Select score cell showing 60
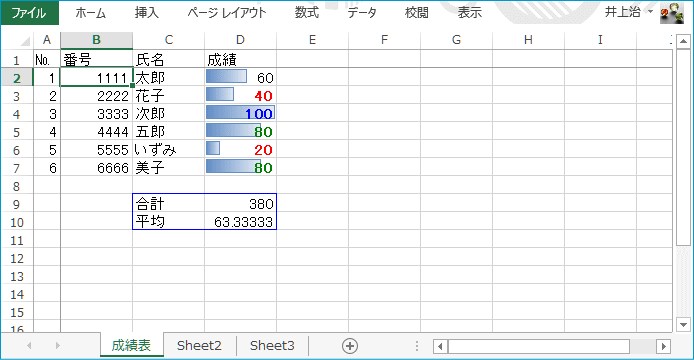The height and width of the screenshot is (360, 694). pos(240,77)
